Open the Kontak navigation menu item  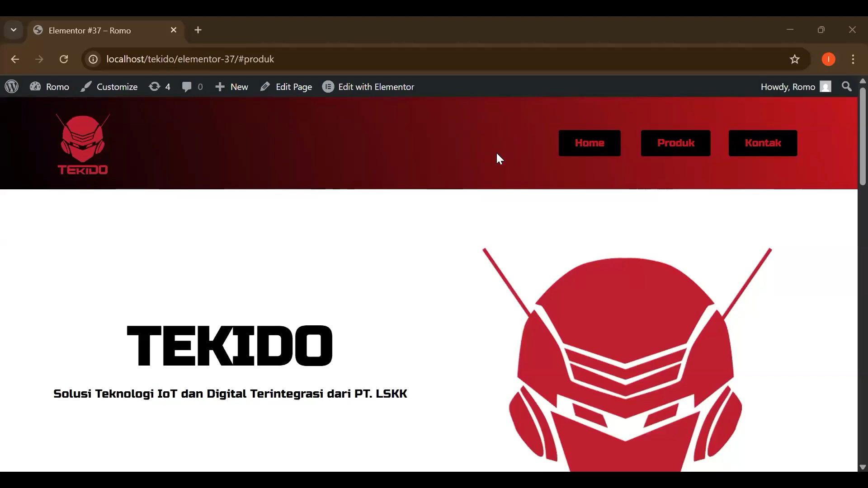[763, 143]
